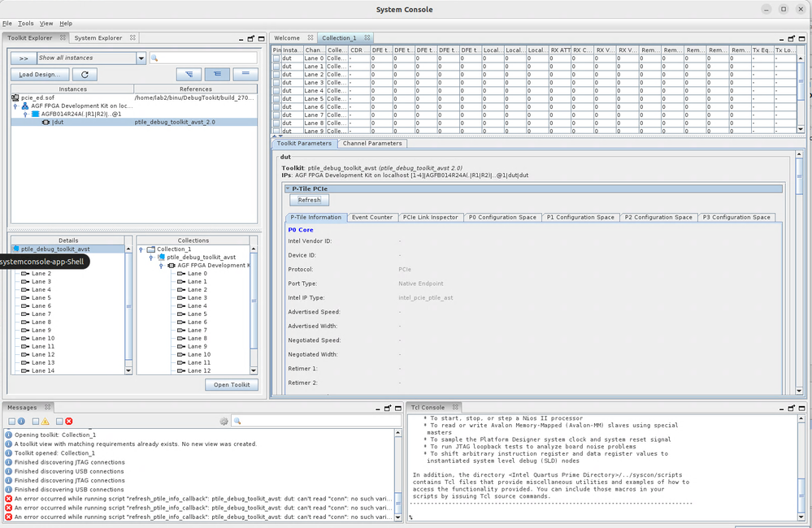Click the refresh connections icon button
This screenshot has width=812, height=528.
[85, 74]
